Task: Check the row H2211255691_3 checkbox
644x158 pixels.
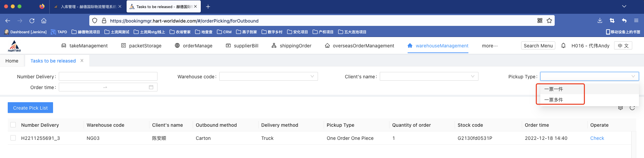Action: (13, 138)
